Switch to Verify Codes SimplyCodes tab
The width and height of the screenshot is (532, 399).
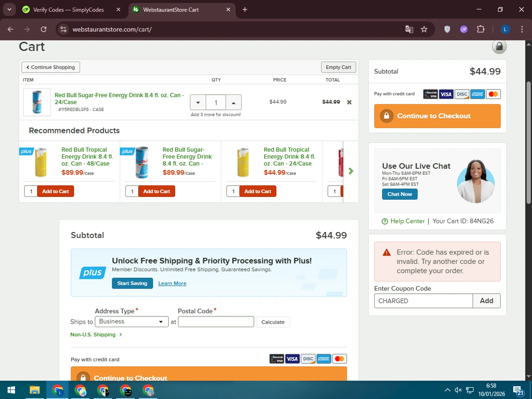click(x=69, y=10)
